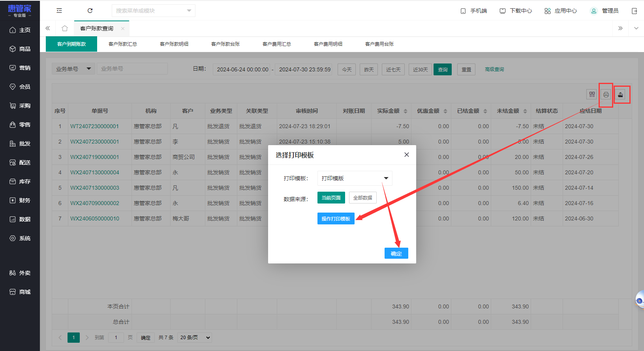Click 确定 in print template dialog
The image size is (644, 351).
pos(396,253)
